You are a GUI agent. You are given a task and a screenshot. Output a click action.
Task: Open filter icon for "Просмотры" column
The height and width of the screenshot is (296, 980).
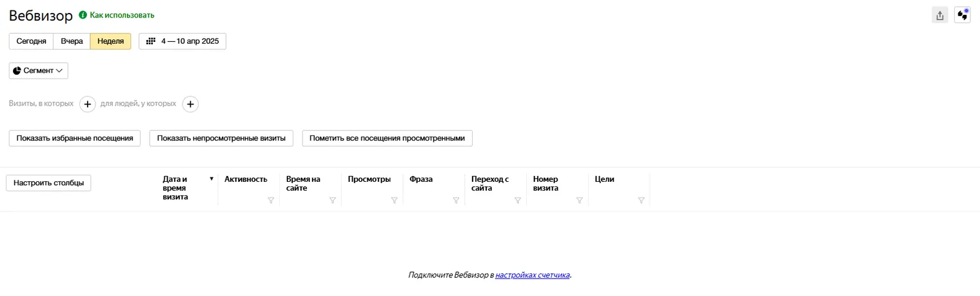(x=394, y=201)
